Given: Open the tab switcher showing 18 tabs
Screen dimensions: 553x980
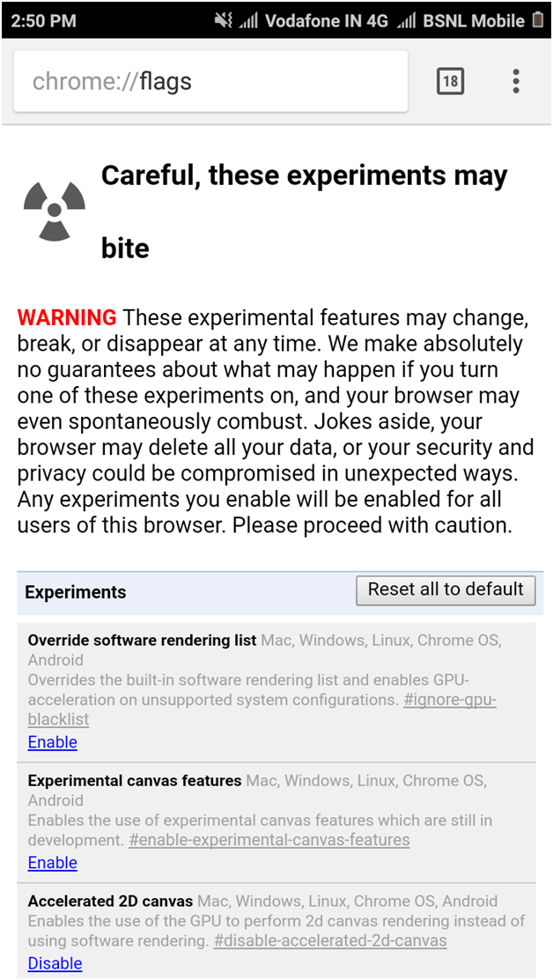Looking at the screenshot, I should [x=450, y=82].
